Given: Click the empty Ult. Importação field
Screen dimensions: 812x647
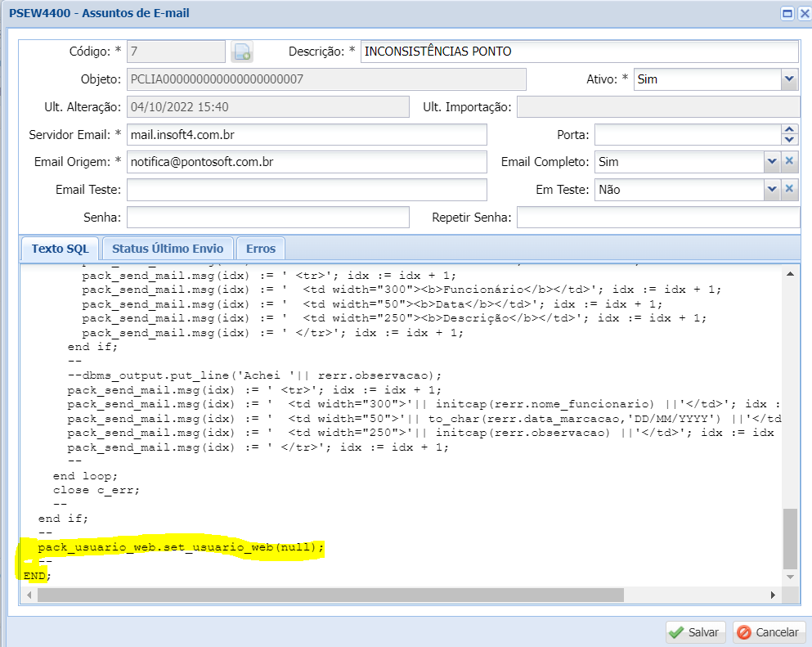Looking at the screenshot, I should tap(658, 106).
